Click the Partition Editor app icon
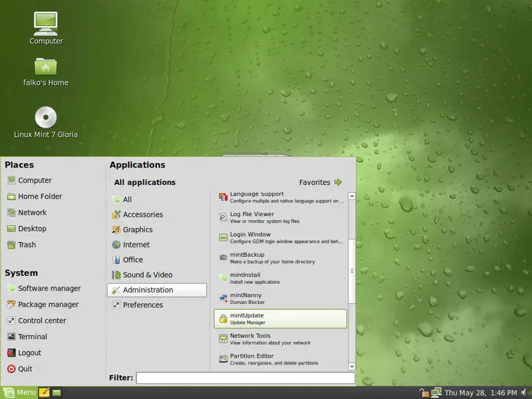The image size is (532, 399). [223, 359]
